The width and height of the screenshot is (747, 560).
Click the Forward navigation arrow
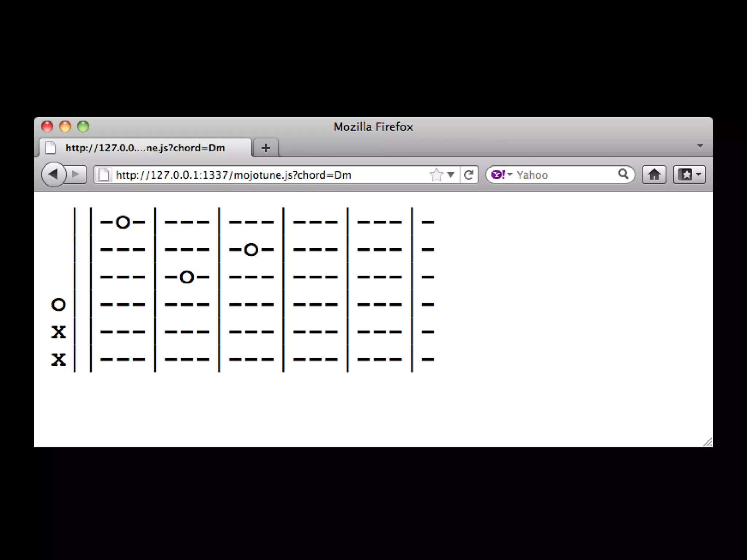pyautogui.click(x=76, y=175)
